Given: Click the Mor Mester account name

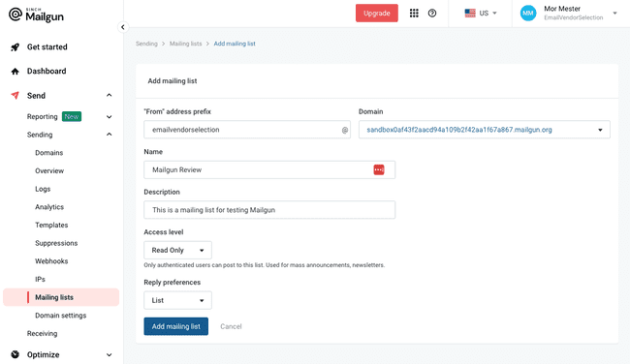Looking at the screenshot, I should 562,9.
